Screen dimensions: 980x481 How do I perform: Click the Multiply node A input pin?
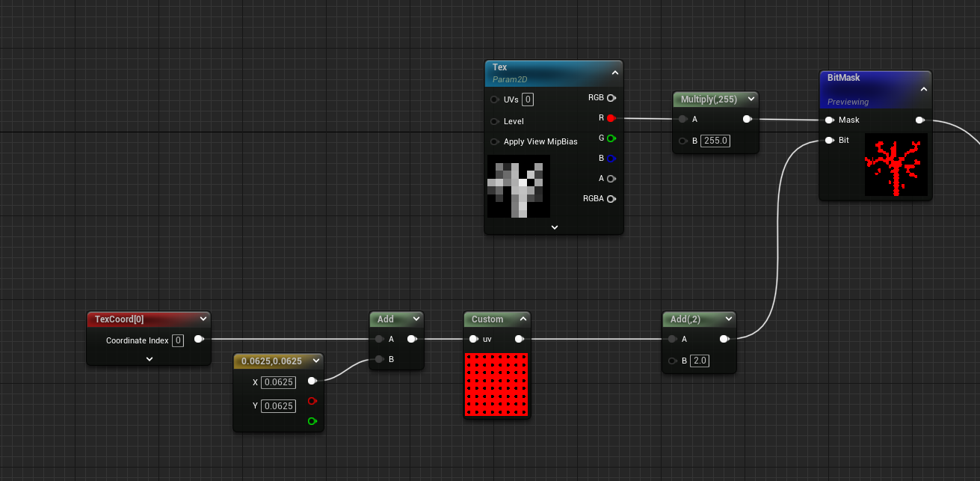coord(682,119)
